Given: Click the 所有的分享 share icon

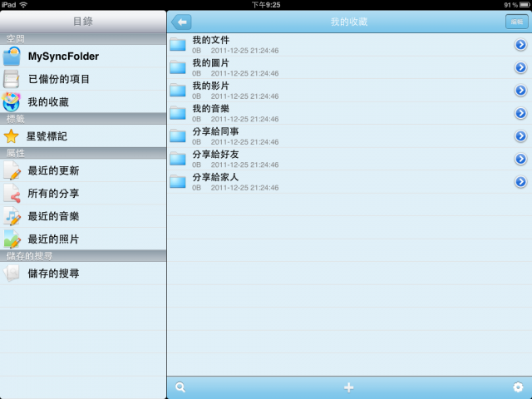Looking at the screenshot, I should (x=12, y=194).
